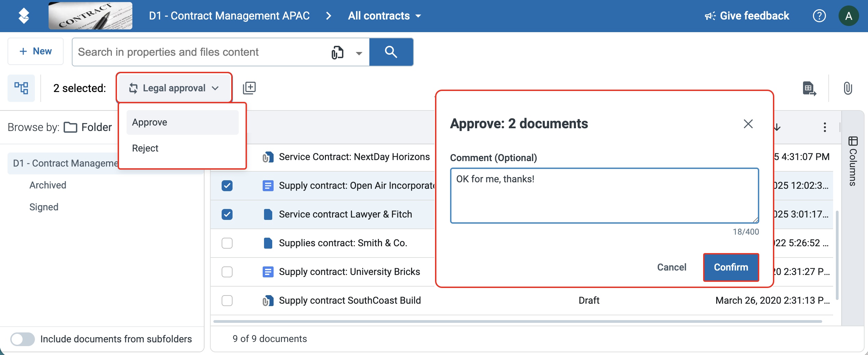The image size is (868, 355).
Task: Click the attachments paperclip icon
Action: pos(847,88)
